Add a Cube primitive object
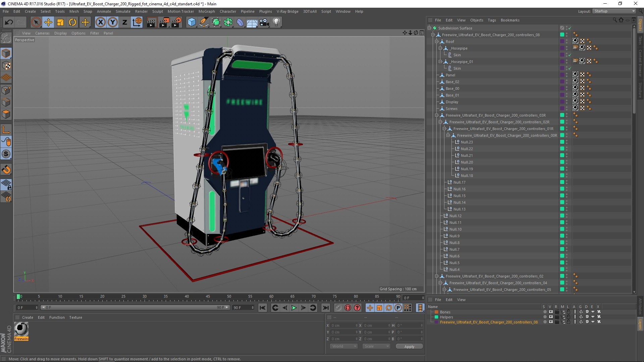Viewport: 644px width, 362px height. (192, 22)
